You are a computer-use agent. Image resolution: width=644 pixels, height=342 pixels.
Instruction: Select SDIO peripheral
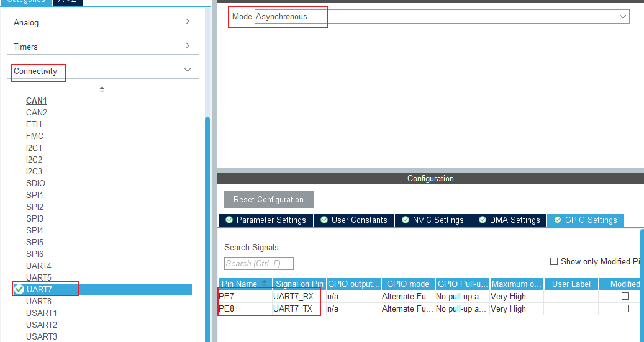(x=36, y=183)
